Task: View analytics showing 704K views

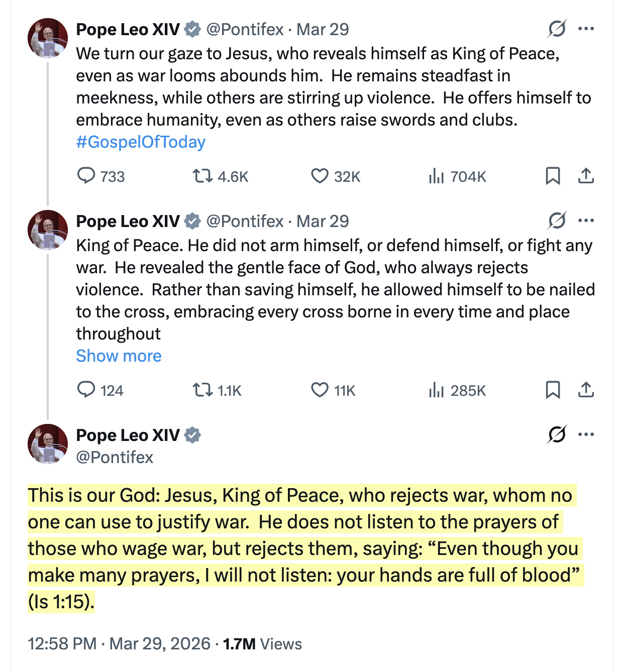Action: point(436,176)
